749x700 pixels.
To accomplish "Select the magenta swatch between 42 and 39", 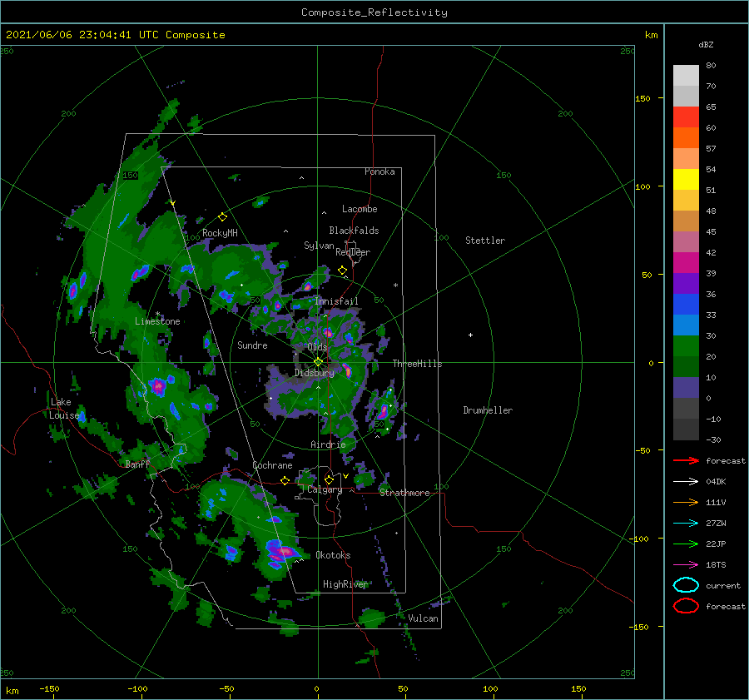I will (686, 263).
